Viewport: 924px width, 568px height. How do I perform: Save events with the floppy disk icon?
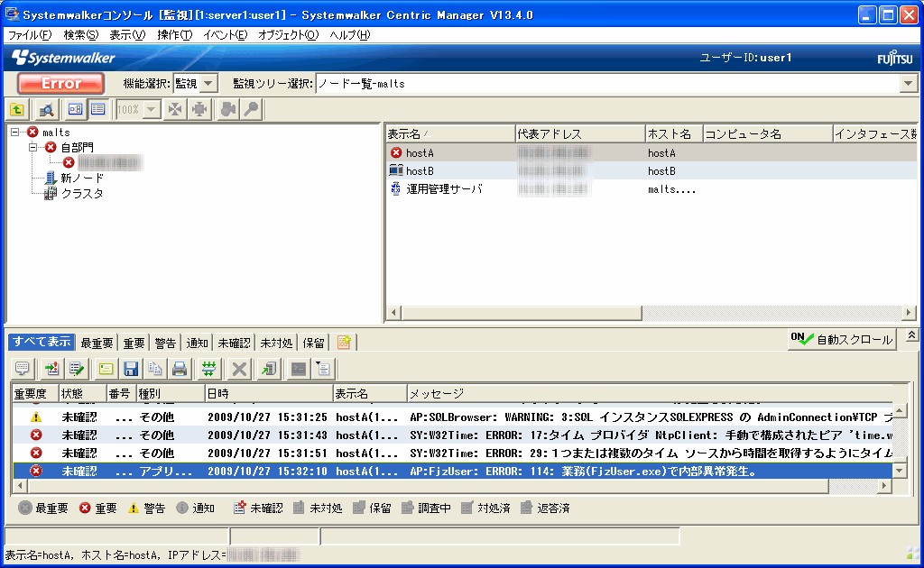click(x=131, y=369)
